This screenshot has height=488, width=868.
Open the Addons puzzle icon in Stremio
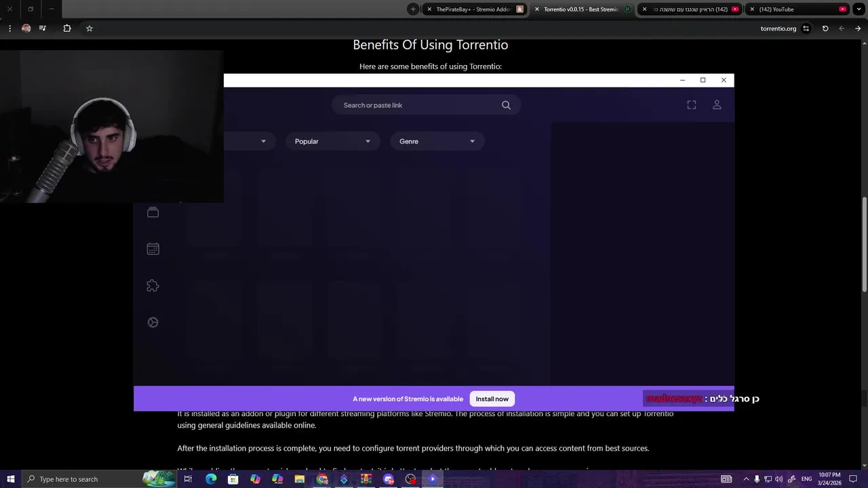point(153,286)
